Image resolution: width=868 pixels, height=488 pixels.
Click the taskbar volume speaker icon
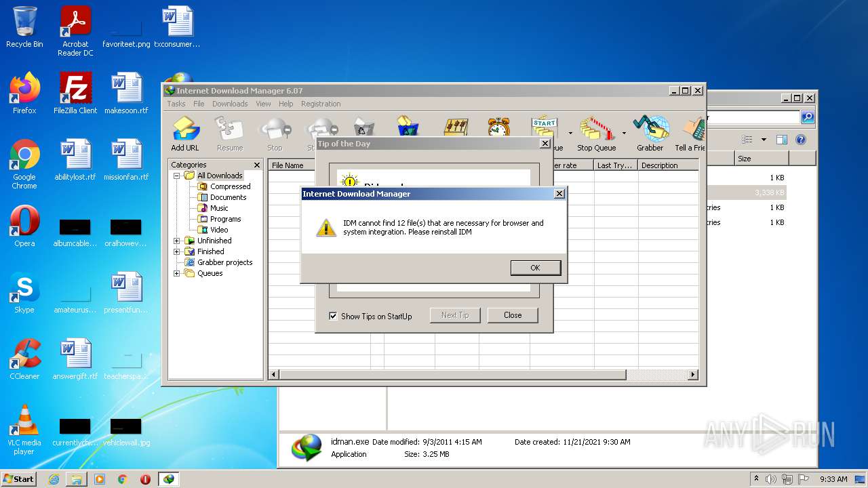pos(771,479)
